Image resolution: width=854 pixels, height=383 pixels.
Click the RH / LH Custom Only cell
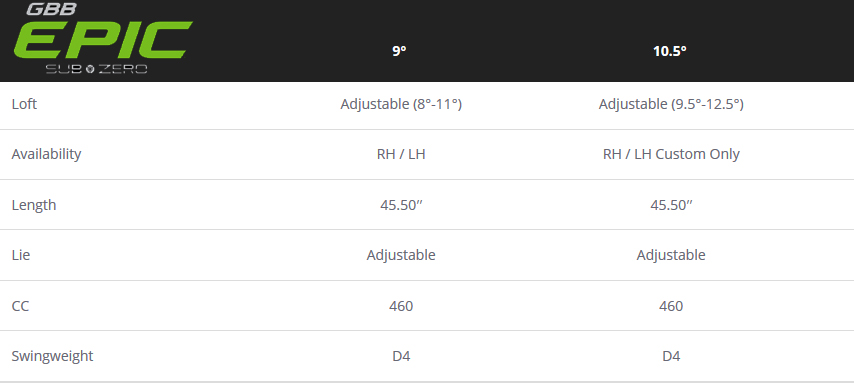671,154
